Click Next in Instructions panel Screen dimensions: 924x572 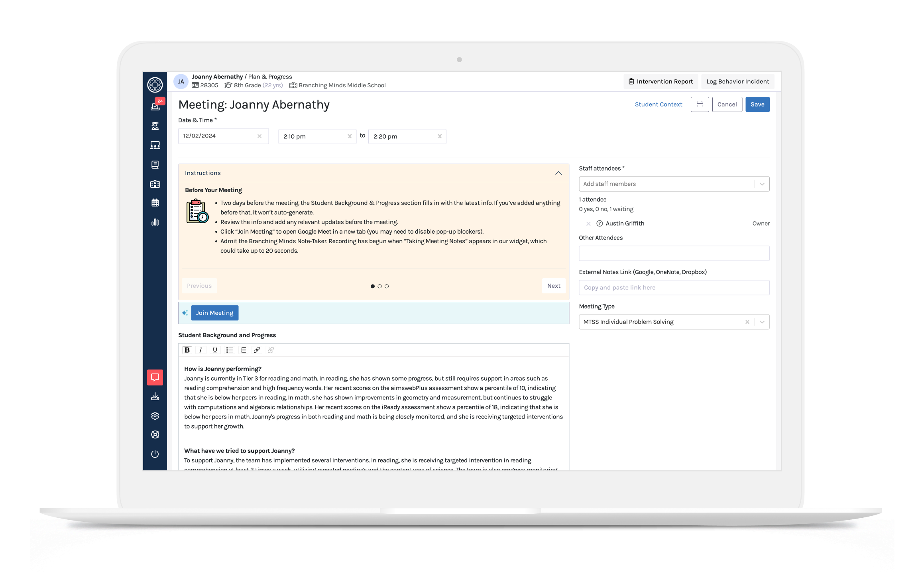tap(554, 286)
